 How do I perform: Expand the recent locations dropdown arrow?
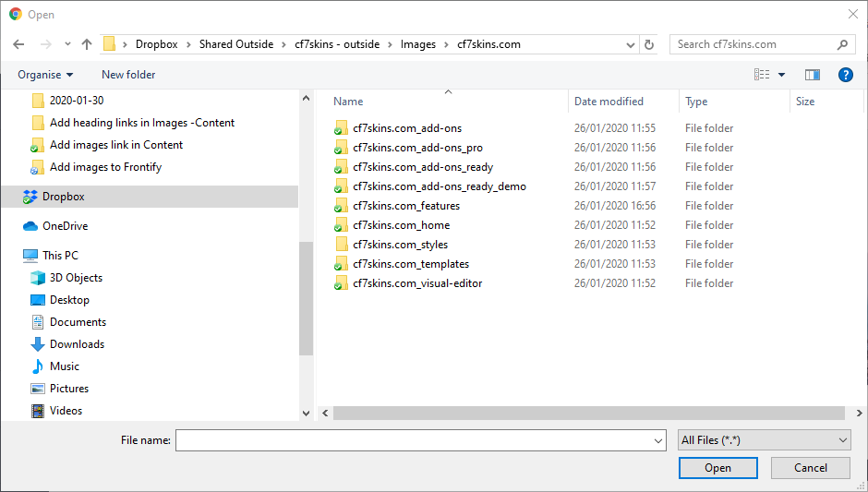(67, 44)
